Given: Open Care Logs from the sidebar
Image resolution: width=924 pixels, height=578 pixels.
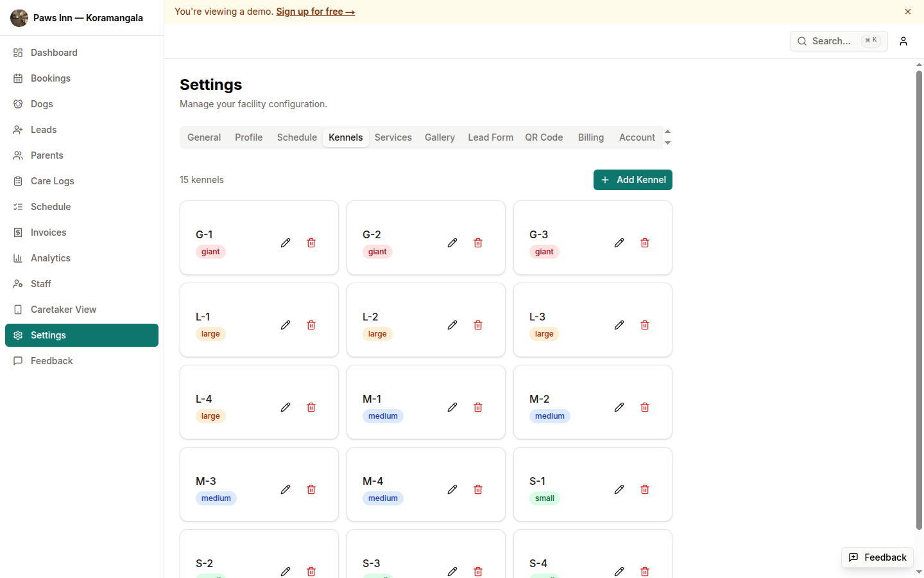Looking at the screenshot, I should coord(53,181).
